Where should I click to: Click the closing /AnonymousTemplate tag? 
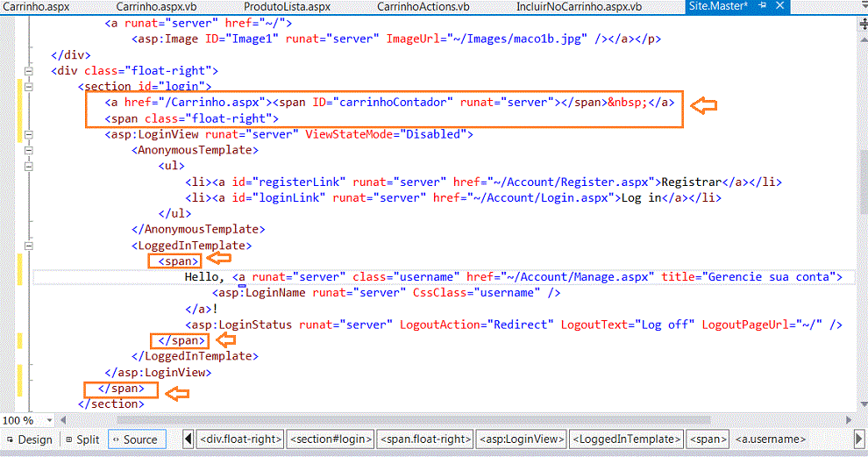(x=198, y=229)
